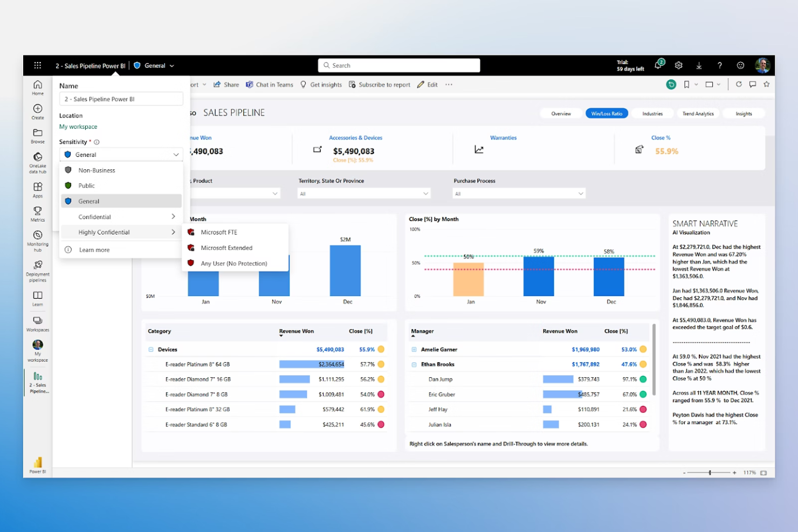The height and width of the screenshot is (532, 798).
Task: Open the Industries report page
Action: [652, 113]
